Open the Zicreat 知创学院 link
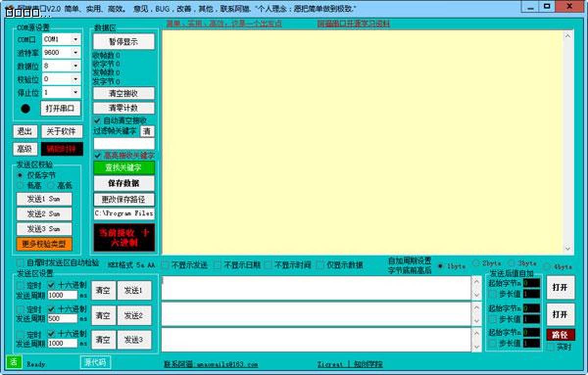The height and width of the screenshot is (375, 588). [350, 365]
